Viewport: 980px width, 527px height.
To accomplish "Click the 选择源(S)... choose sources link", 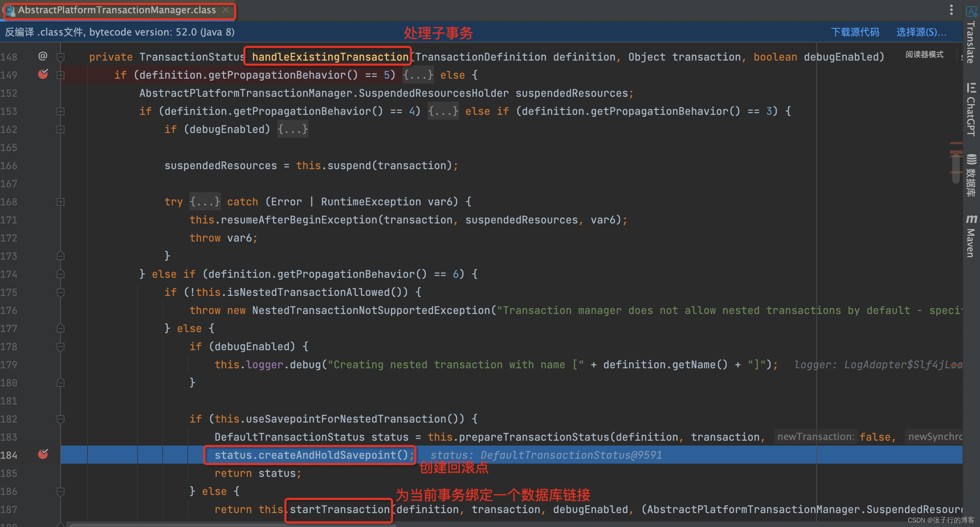I will pyautogui.click(x=921, y=32).
